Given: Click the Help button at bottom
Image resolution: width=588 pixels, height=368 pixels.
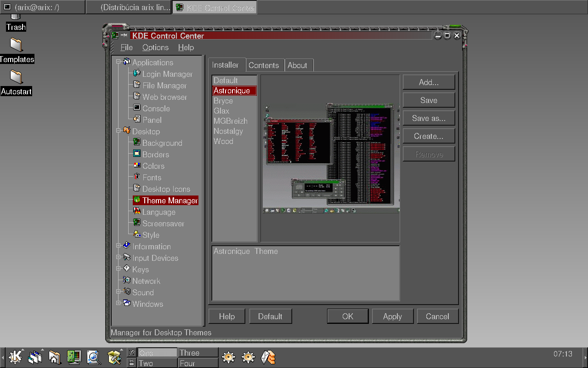Looking at the screenshot, I should (x=227, y=316).
